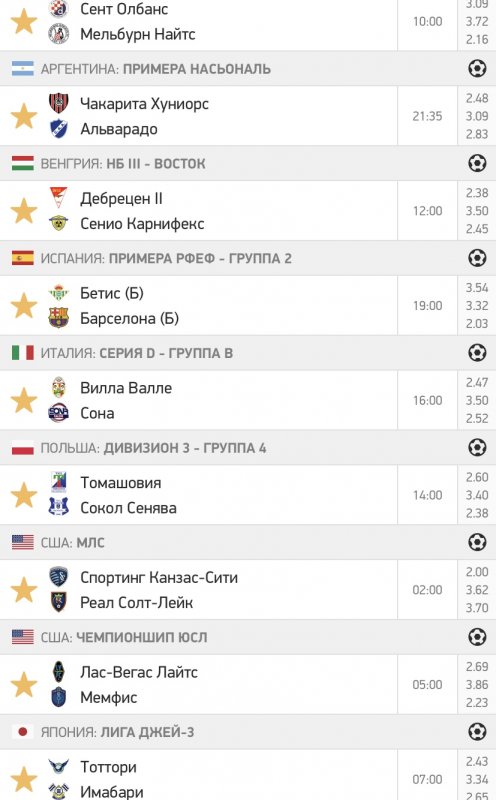This screenshot has width=496, height=800.
Task: Open Аргентина: Примера Насьональ league header
Action: point(248,68)
